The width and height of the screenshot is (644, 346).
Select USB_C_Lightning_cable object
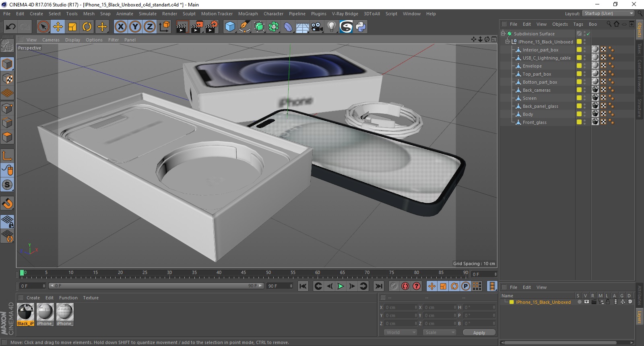pos(547,58)
